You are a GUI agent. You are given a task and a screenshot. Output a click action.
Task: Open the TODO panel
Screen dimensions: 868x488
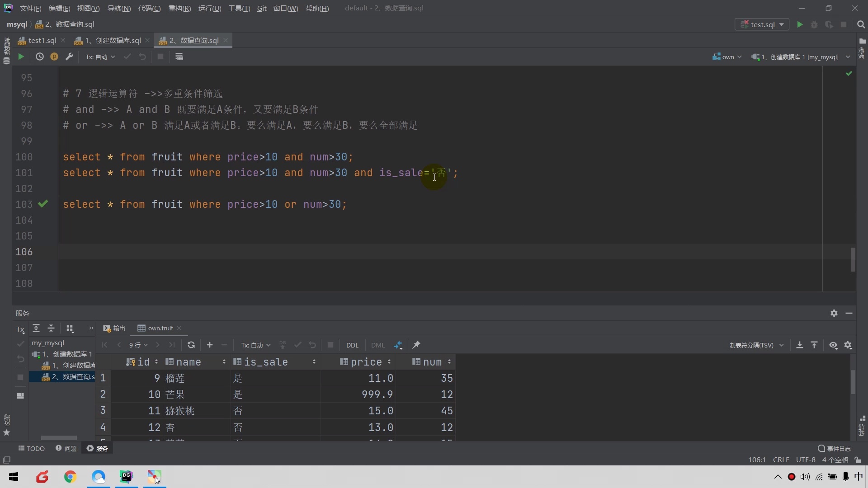32,448
